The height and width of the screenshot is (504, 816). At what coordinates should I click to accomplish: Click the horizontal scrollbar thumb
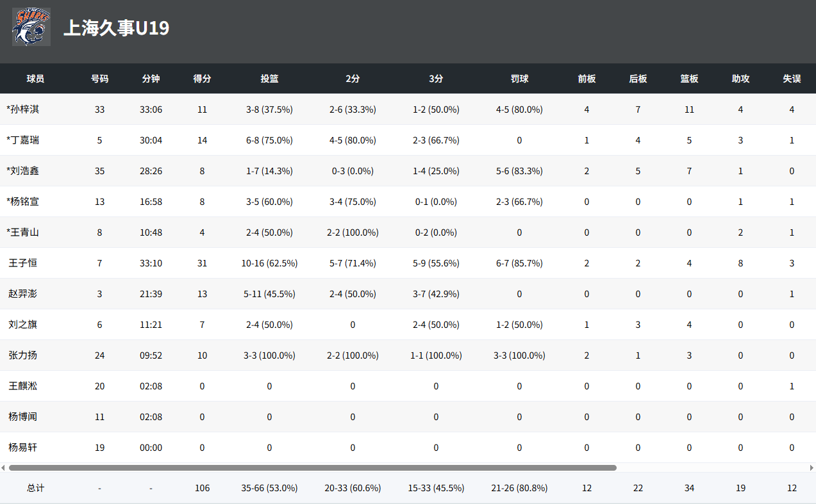313,467
